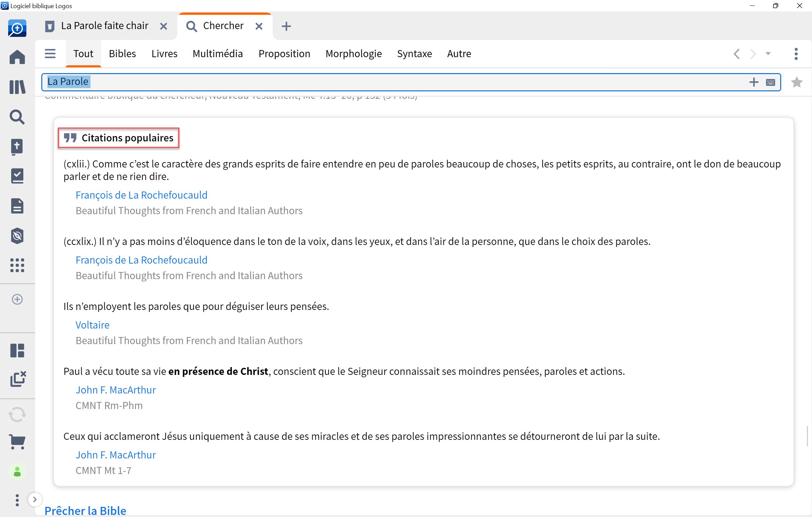This screenshot has width=812, height=517.
Task: Click Beautiful Thoughts source under Voltaire
Action: [189, 340]
